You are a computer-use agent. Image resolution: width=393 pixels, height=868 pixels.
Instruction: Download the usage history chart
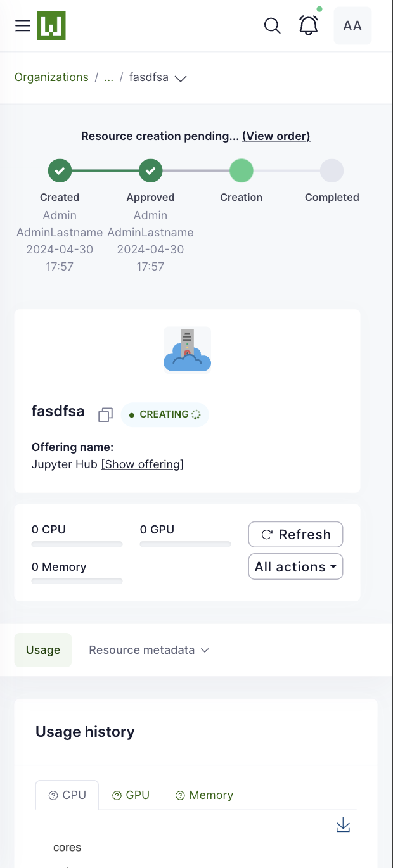pyautogui.click(x=343, y=825)
